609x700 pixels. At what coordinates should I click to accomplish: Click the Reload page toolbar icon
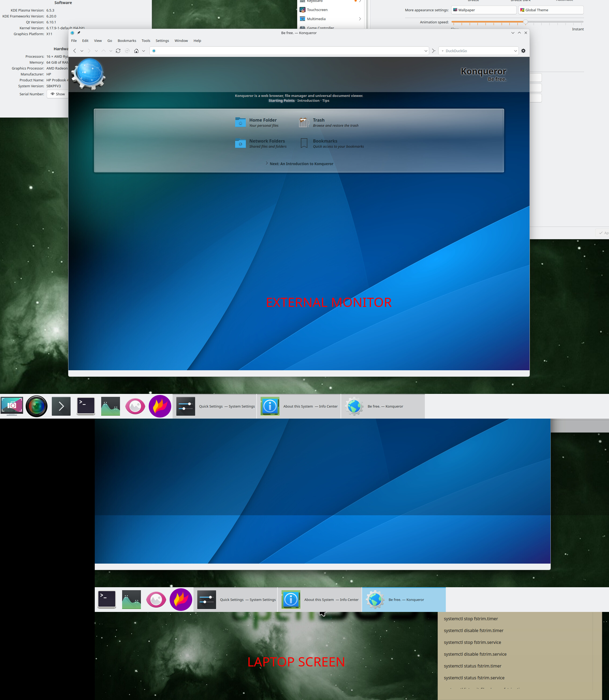[118, 51]
